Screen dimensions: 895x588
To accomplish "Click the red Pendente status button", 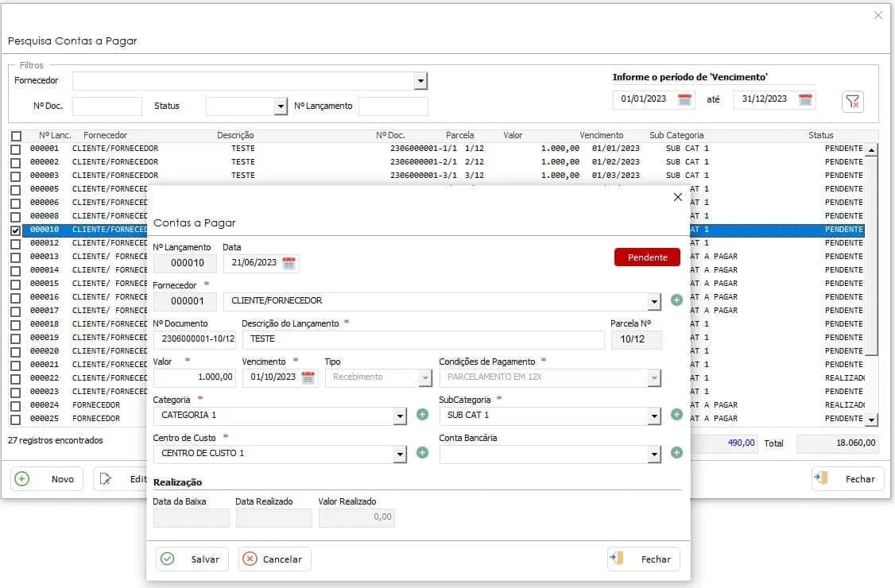I will 647,257.
